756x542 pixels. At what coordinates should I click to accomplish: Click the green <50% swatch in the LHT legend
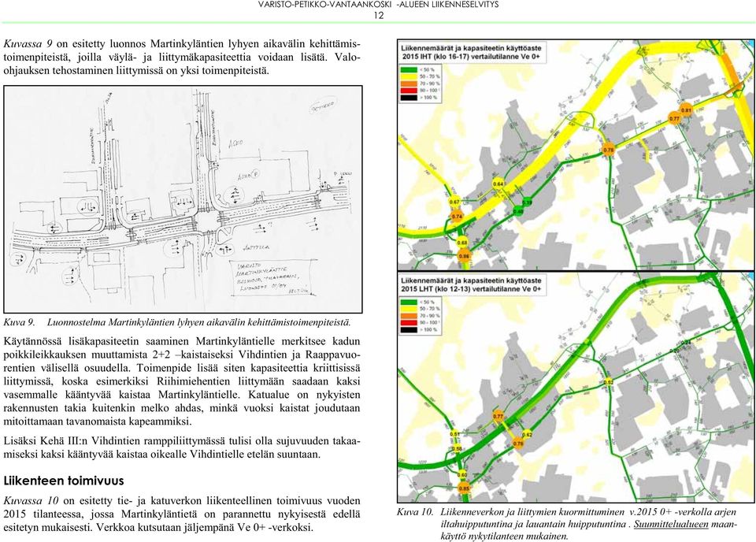pyautogui.click(x=409, y=302)
